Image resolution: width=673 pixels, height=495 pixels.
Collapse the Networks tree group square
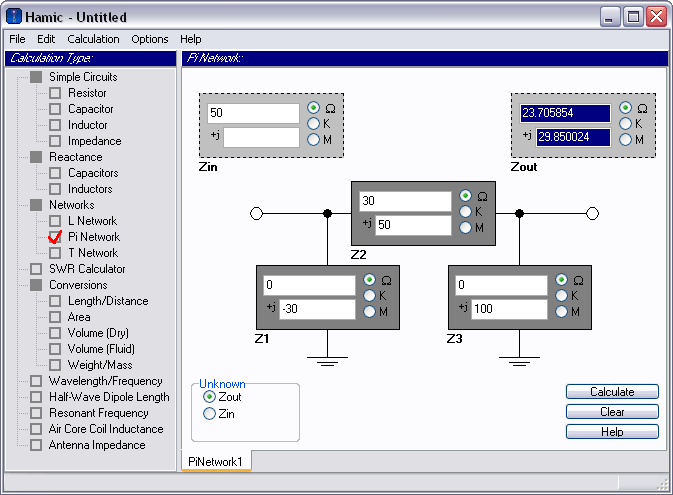[36, 205]
